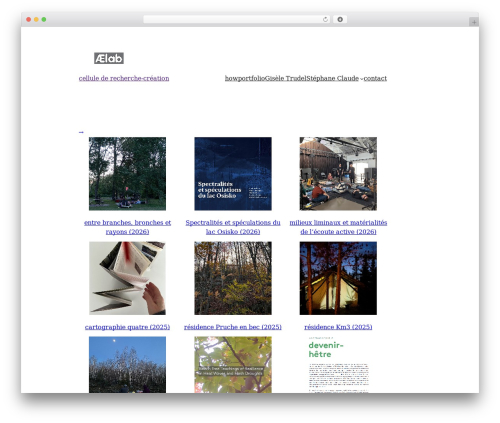500x423 pixels.
Task: Open 'entre branches, bronches et rayons (2026)' link
Action: (x=127, y=227)
